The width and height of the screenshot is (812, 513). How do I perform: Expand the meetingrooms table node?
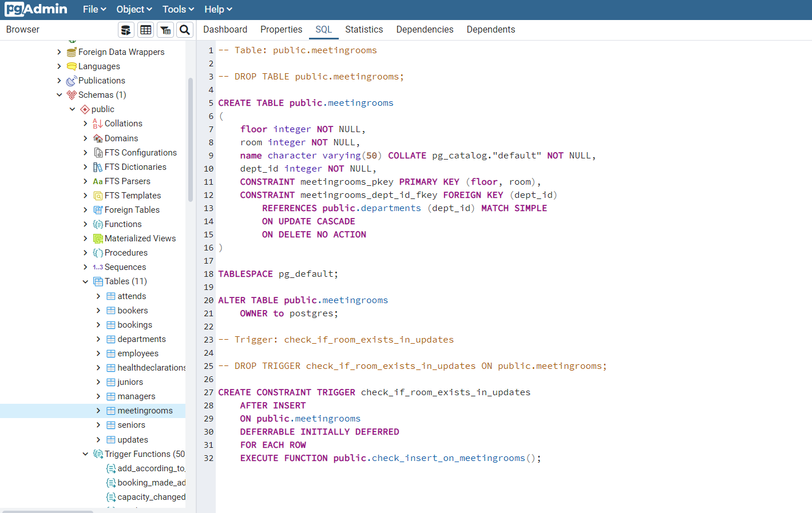(x=98, y=411)
